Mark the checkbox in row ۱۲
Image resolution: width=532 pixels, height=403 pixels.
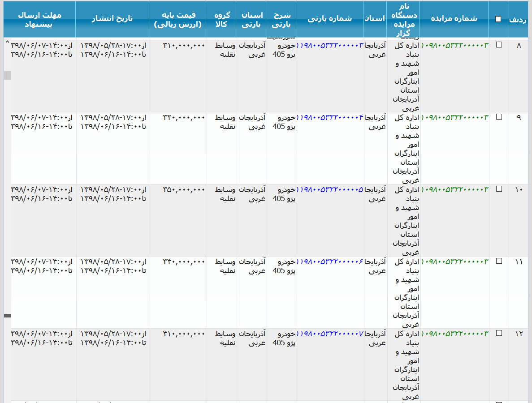[x=499, y=333]
